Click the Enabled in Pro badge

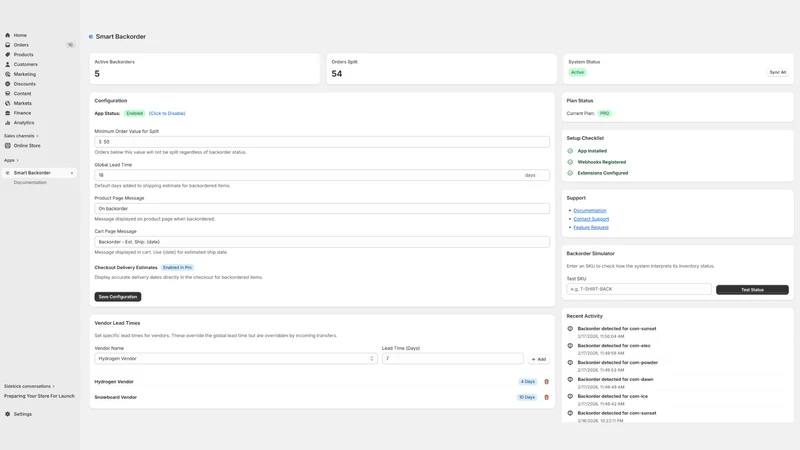tap(177, 267)
